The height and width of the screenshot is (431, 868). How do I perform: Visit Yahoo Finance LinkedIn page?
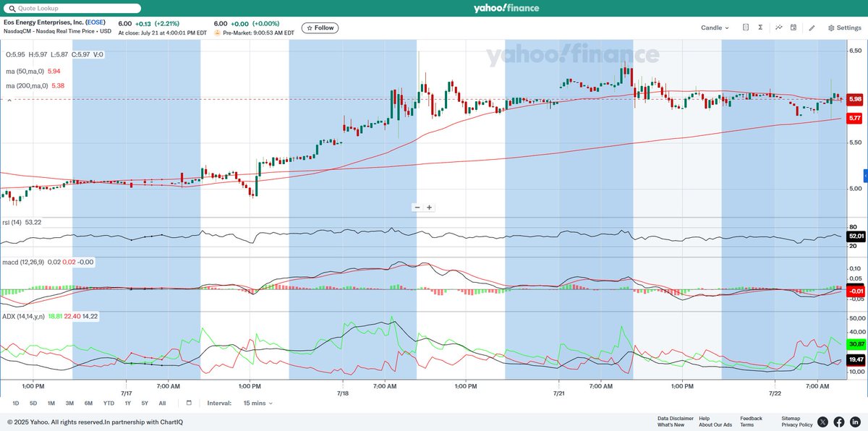(x=855, y=422)
